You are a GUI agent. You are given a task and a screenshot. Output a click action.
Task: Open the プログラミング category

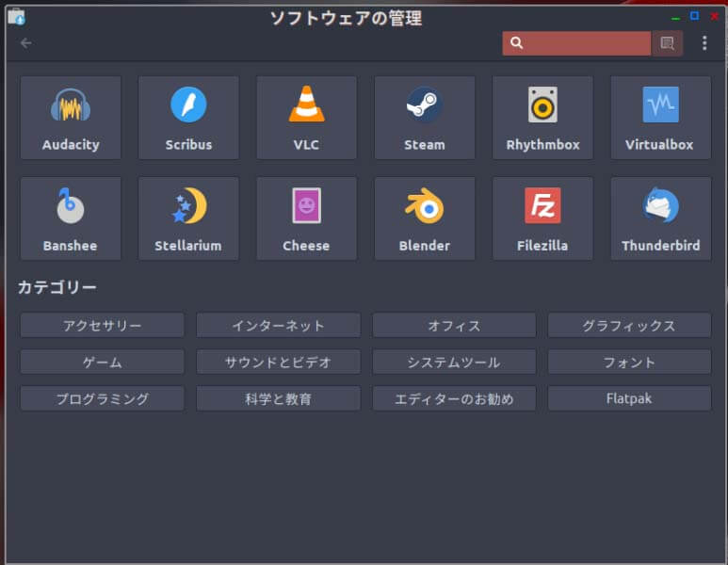pos(102,398)
